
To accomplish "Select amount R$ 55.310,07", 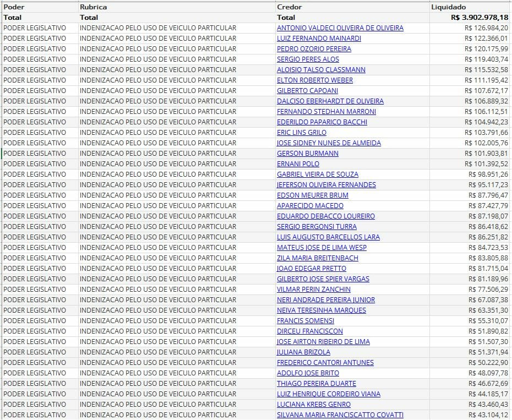I will pos(488,321).
